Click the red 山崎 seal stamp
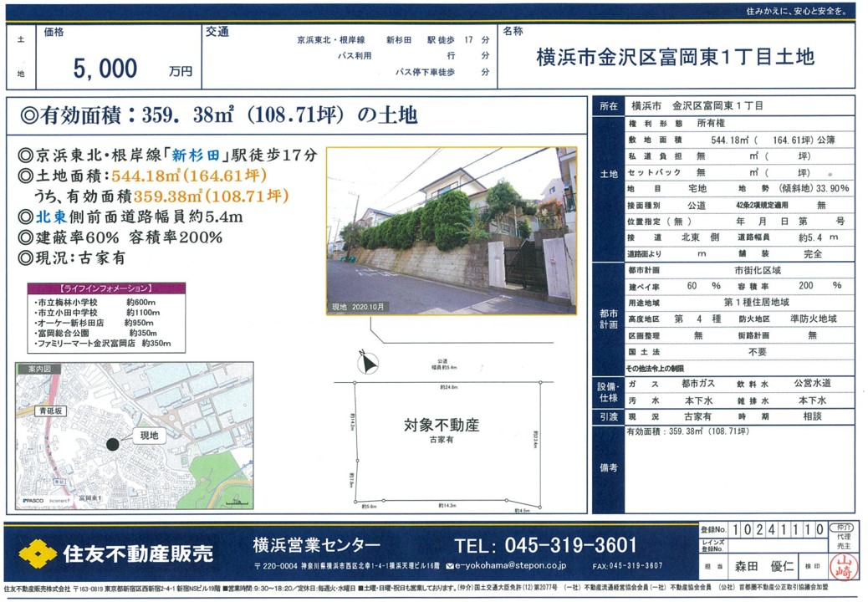 point(843,564)
